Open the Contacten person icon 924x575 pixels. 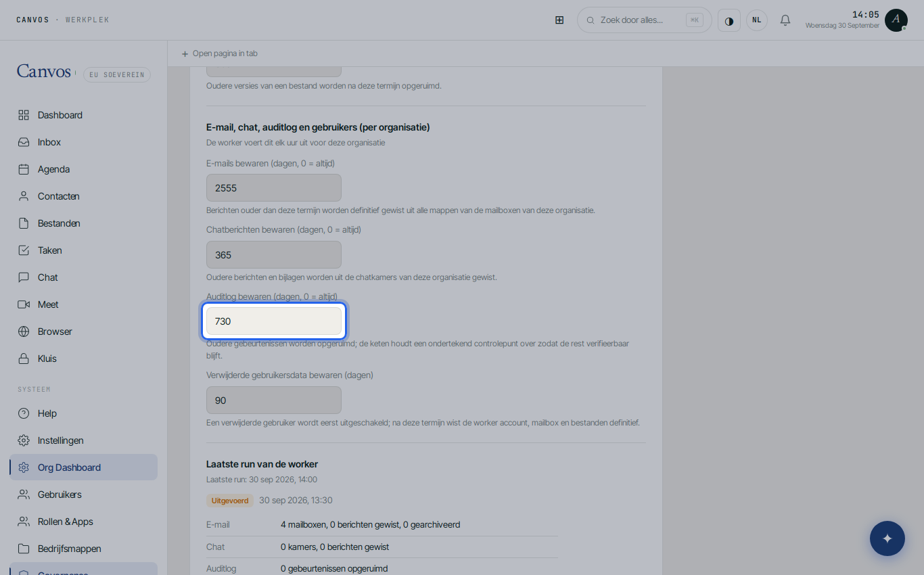point(24,196)
